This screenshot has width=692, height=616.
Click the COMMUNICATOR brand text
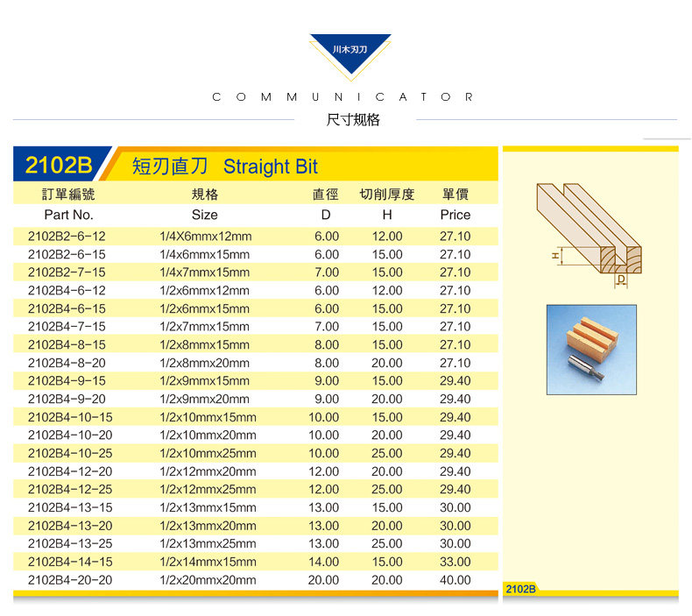[x=342, y=96]
